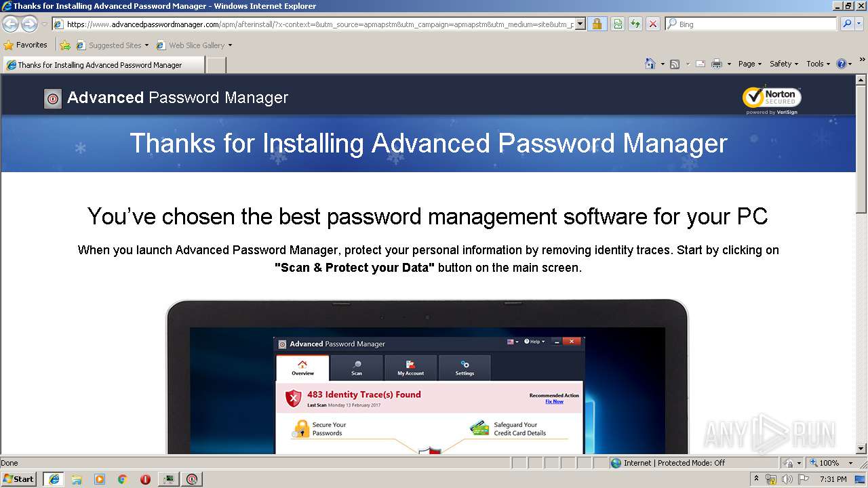
Task: Open a new blank tab
Action: point(216,65)
